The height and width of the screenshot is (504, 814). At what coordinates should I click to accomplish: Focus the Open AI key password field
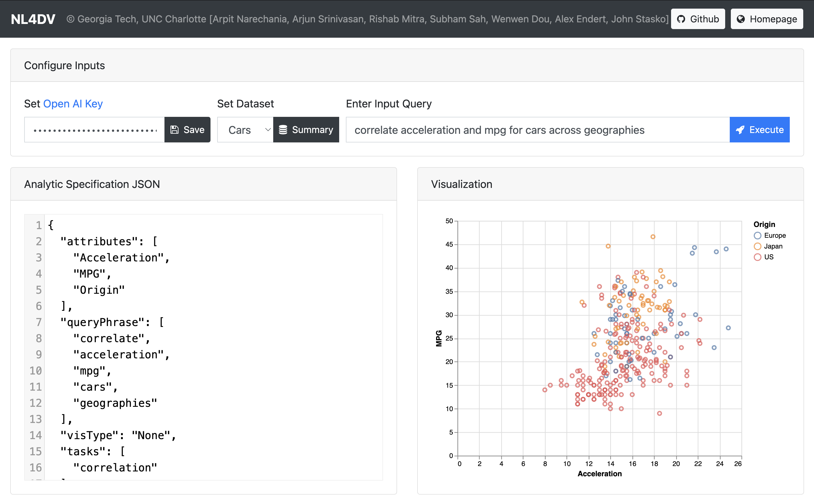point(94,130)
